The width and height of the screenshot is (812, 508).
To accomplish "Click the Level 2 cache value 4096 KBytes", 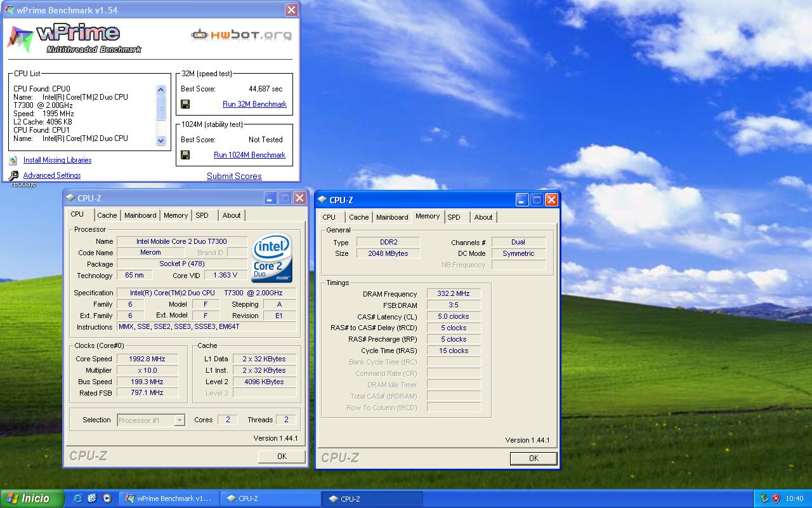I will tap(265, 382).
